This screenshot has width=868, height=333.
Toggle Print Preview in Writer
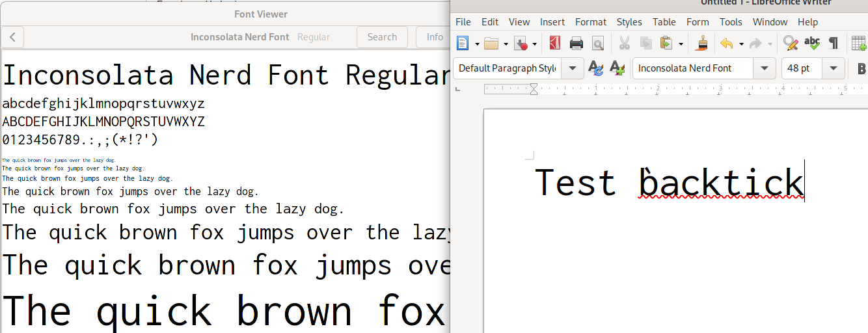(x=597, y=44)
